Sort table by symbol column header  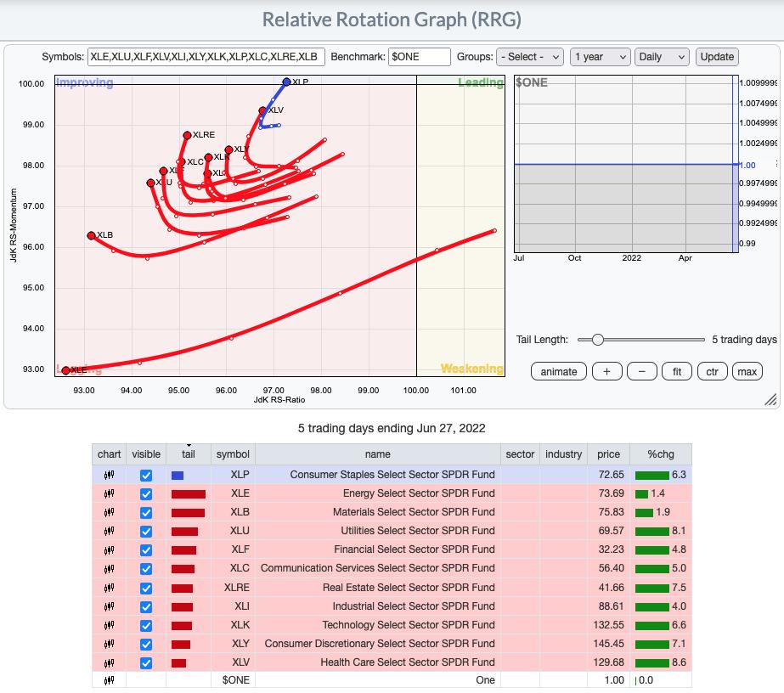pyautogui.click(x=233, y=454)
